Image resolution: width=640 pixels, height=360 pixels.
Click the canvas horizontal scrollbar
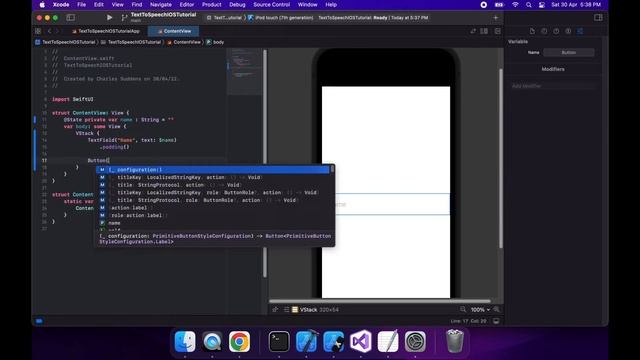380,301
